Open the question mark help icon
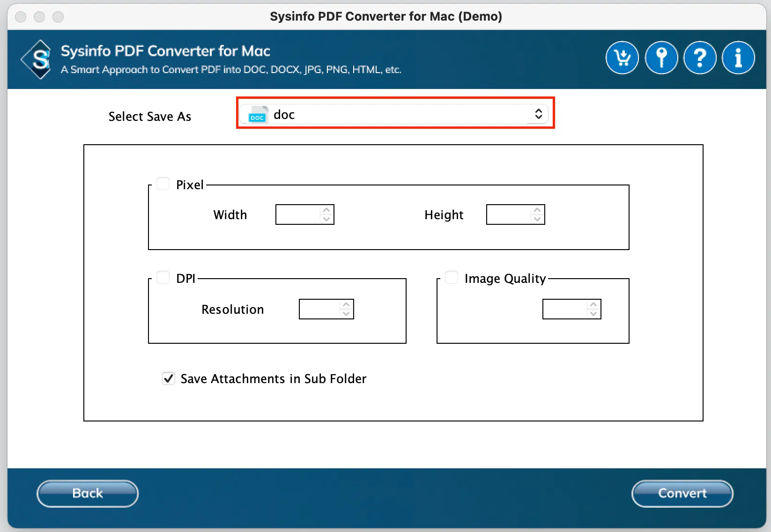This screenshot has height=532, width=771. point(700,58)
